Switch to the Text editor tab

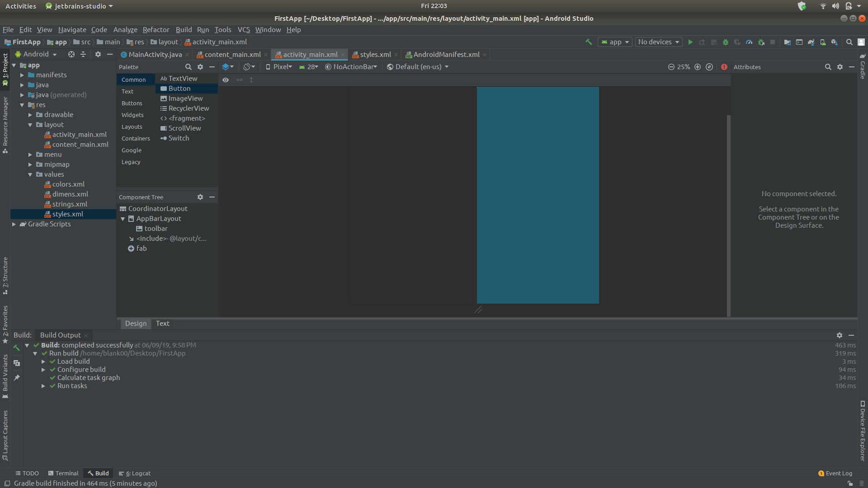pos(162,324)
